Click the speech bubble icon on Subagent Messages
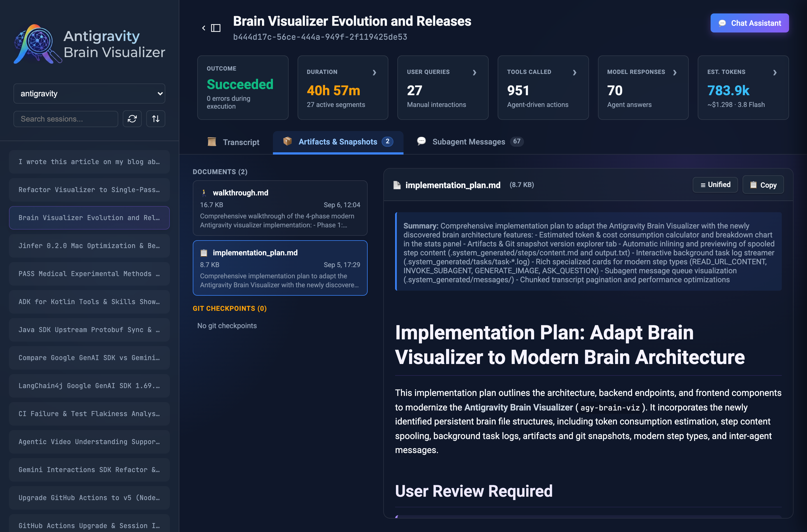This screenshot has height=532, width=807. pos(421,141)
